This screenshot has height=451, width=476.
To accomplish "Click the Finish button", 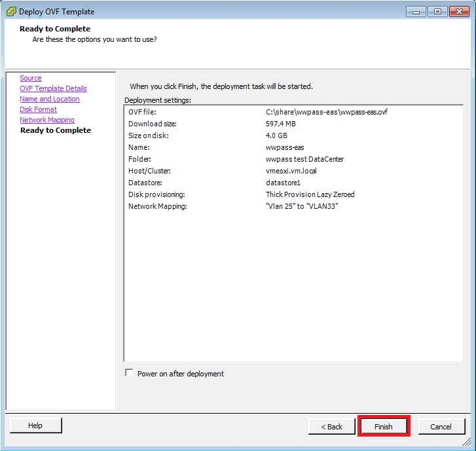I will 384,426.
